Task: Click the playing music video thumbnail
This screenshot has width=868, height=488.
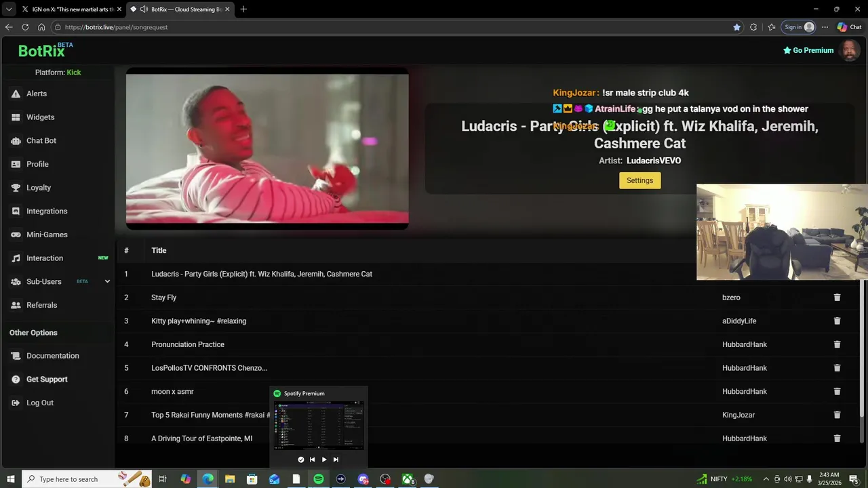Action: 267,148
